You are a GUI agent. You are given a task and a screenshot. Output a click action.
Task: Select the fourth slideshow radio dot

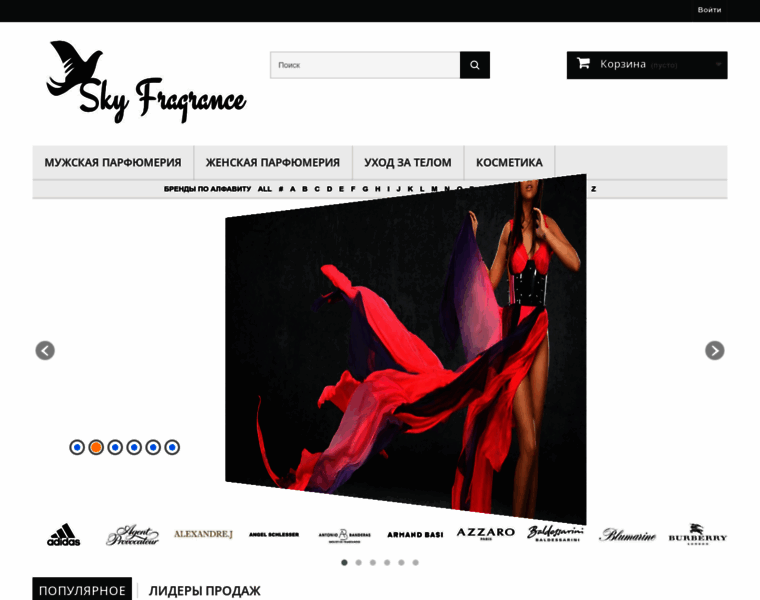pos(134,447)
